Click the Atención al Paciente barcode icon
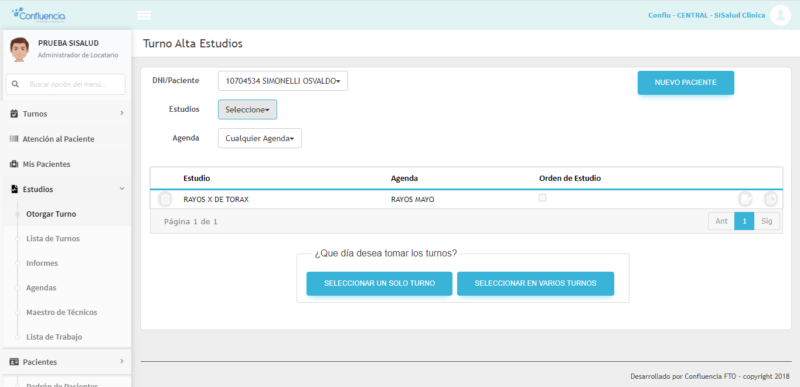Screen dimensions: 800x387 pos(14,139)
